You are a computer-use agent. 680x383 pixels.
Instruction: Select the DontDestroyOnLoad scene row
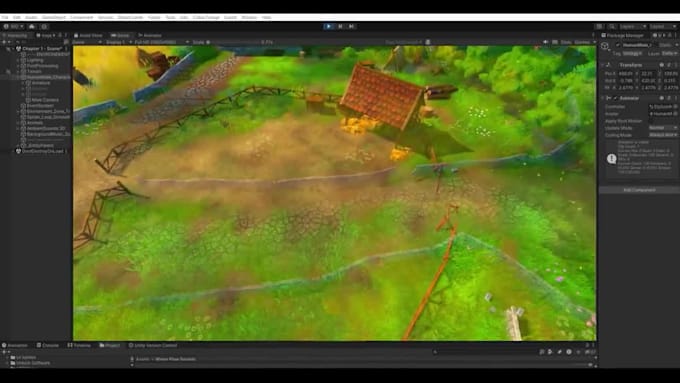42,151
